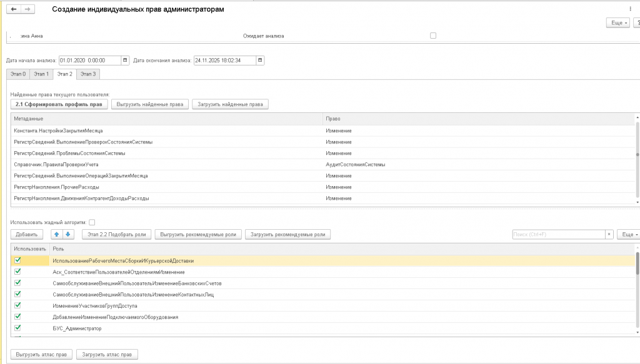Click the forward navigation arrow
This screenshot has height=364, width=640.
coord(27,10)
